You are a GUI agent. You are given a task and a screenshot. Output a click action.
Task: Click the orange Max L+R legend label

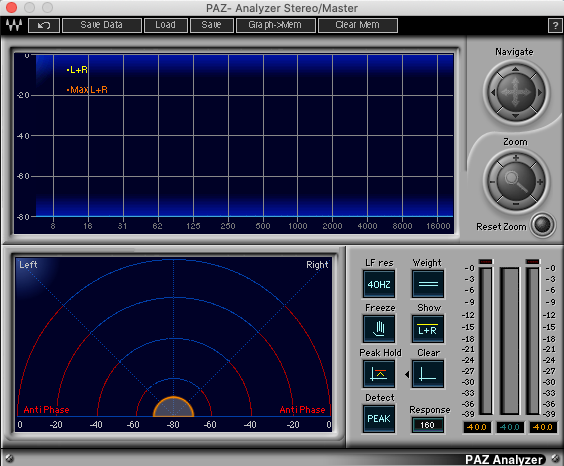pyautogui.click(x=87, y=90)
